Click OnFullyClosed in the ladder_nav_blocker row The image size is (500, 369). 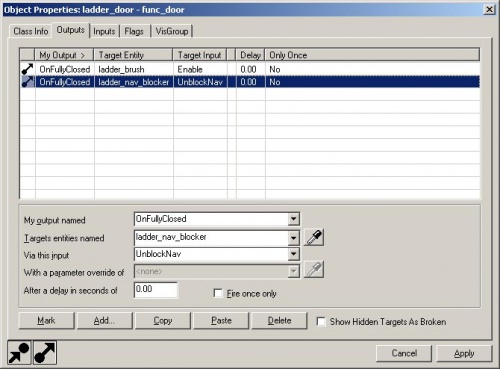coord(65,82)
